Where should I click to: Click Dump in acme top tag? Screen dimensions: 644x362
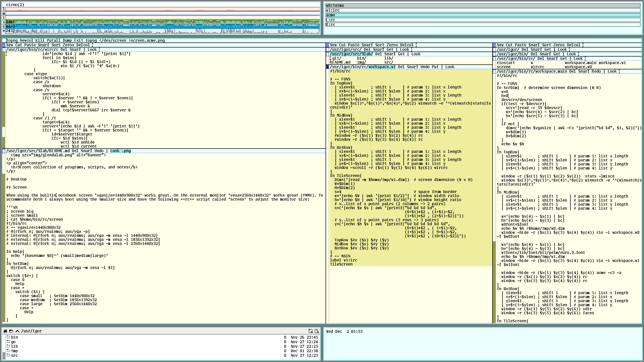tap(67, 40)
